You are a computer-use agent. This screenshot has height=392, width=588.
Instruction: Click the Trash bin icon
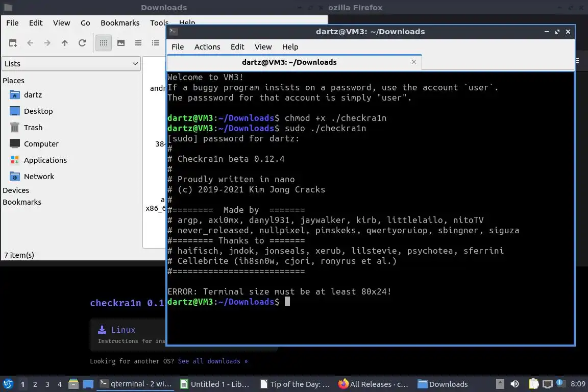(x=15, y=128)
